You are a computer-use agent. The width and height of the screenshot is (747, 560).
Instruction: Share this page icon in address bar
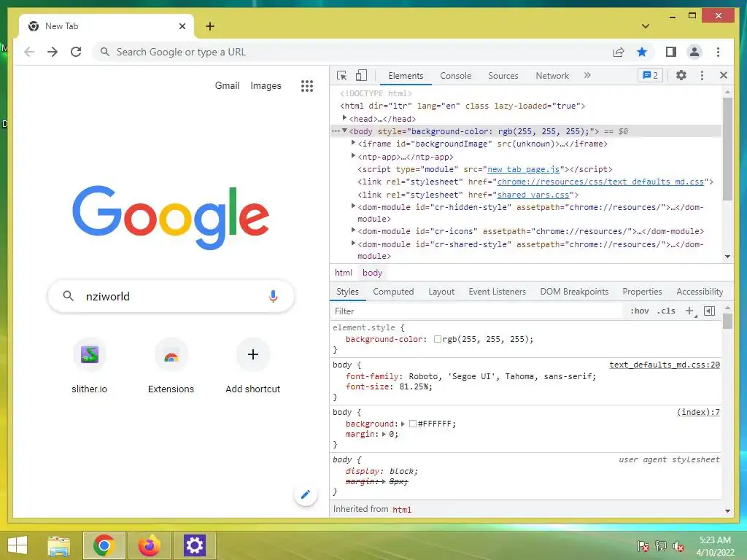tap(619, 52)
